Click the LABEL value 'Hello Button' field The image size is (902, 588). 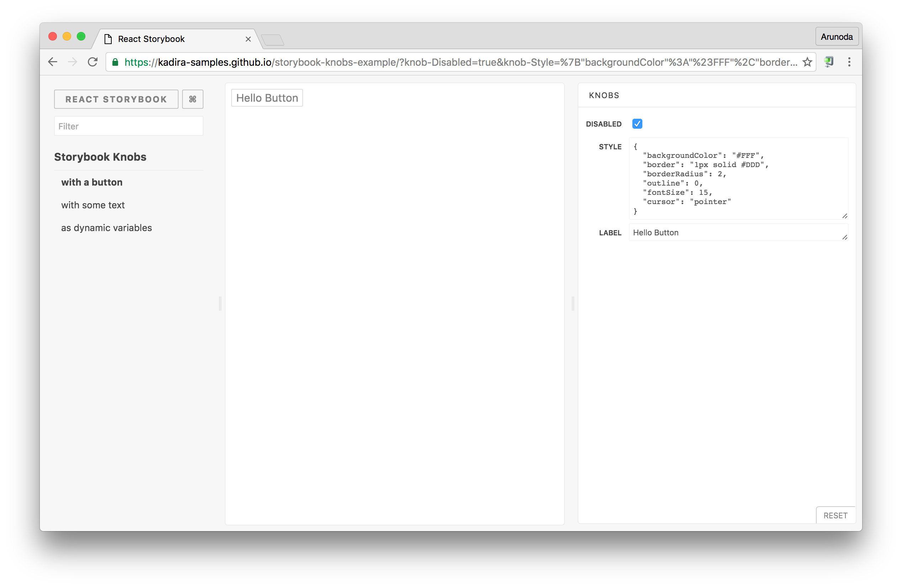(736, 232)
